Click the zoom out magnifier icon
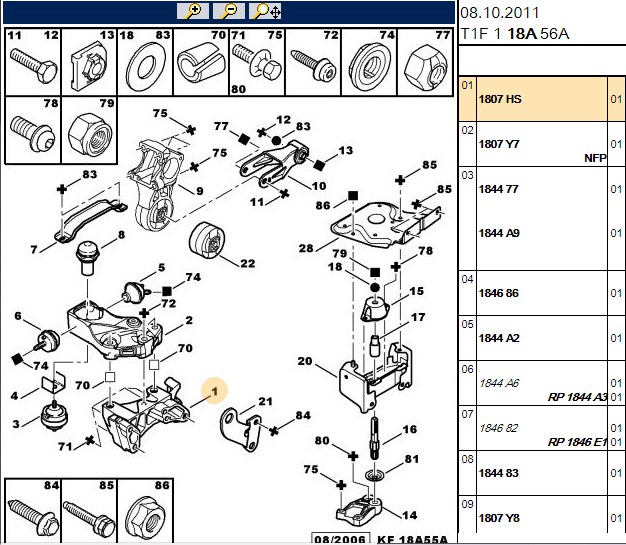The width and height of the screenshot is (626, 545). click(x=229, y=11)
